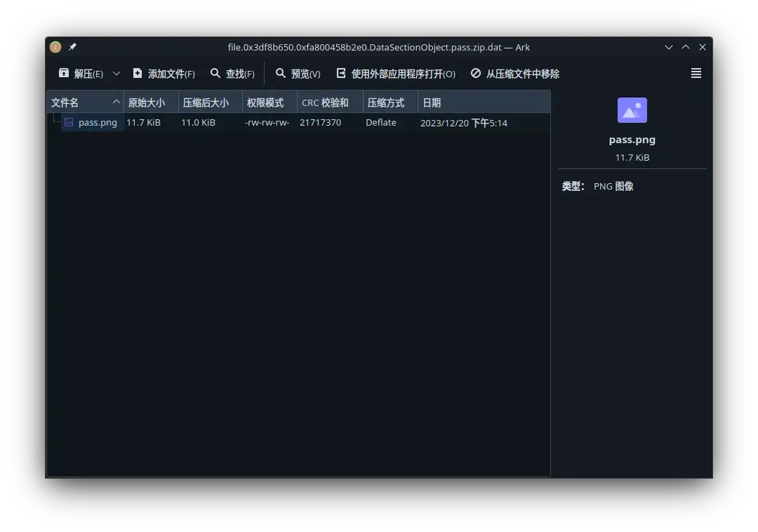Viewport: 758px width, 532px height.
Task: Click the large image preview icon in info panel
Action: 632,110
